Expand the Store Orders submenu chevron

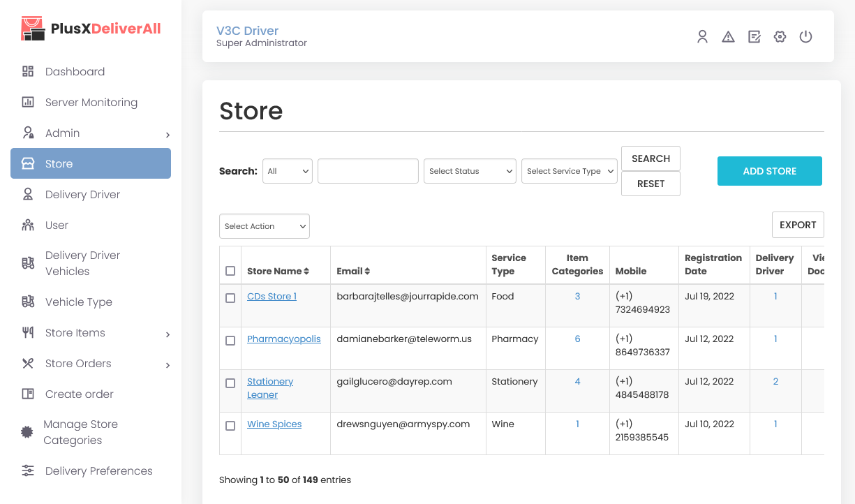coord(168,365)
